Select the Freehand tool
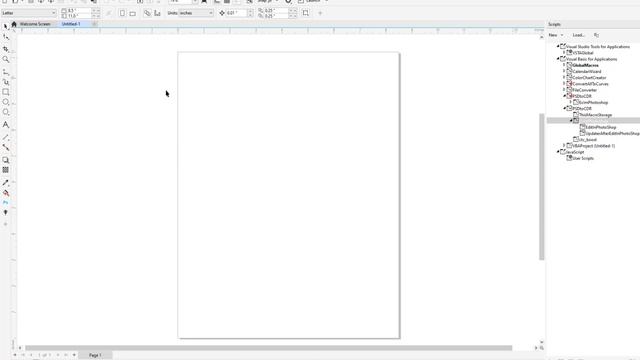Screen dimensions: 640x360 [x=6, y=72]
